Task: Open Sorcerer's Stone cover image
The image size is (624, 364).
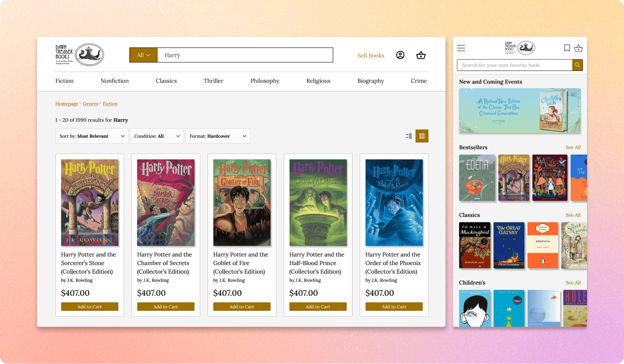Action: [x=89, y=203]
